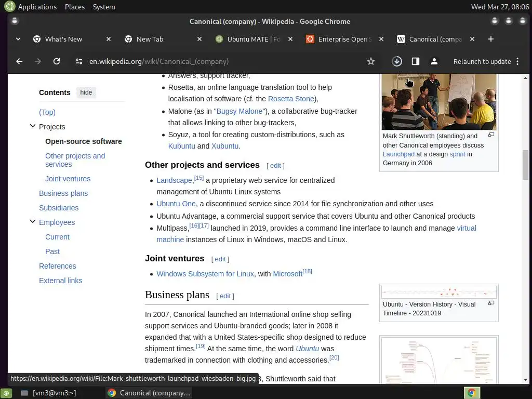Image resolution: width=532 pixels, height=399 pixels.
Task: Open the Mark Shuttleworth Launchpad photo
Action: click(438, 102)
